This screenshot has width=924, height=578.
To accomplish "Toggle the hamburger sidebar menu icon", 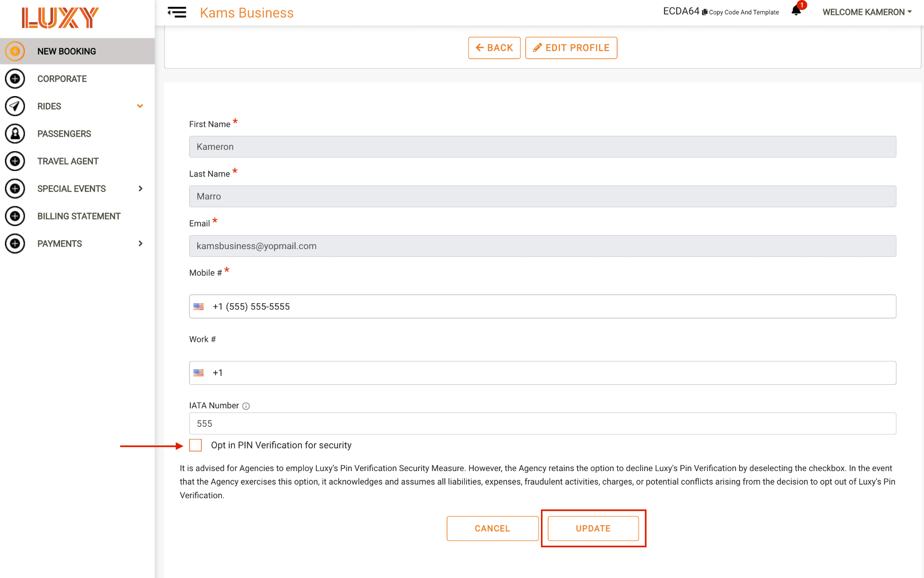I will [x=177, y=12].
